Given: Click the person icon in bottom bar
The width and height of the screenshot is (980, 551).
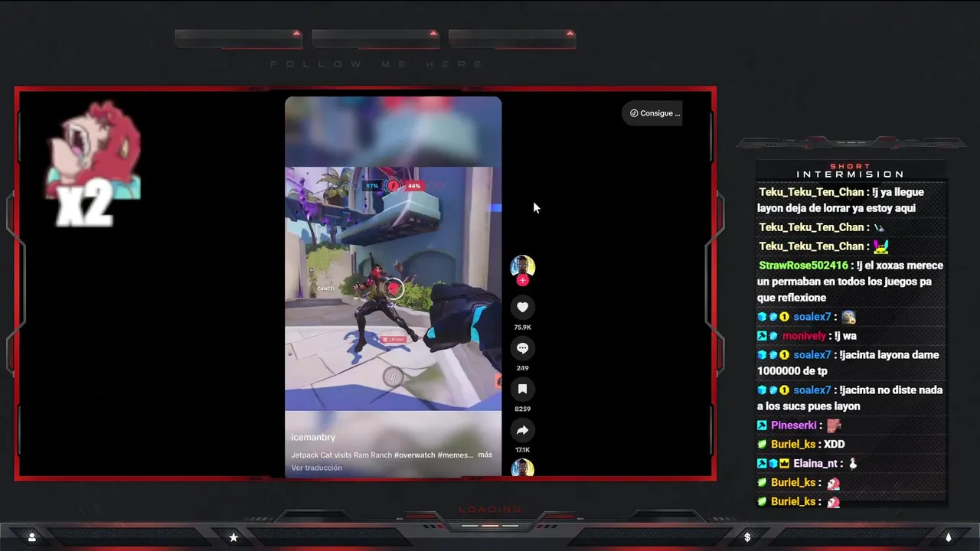Looking at the screenshot, I should pyautogui.click(x=32, y=537).
